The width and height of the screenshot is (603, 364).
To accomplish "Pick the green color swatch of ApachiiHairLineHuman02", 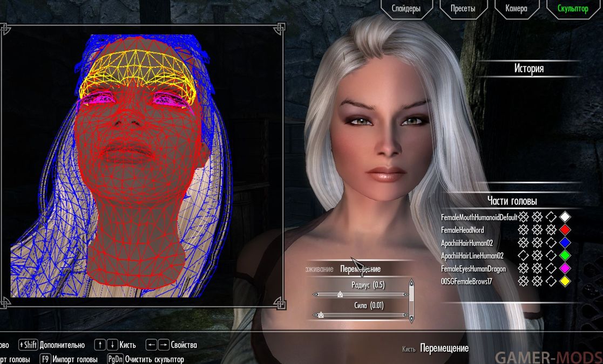I will tap(565, 255).
